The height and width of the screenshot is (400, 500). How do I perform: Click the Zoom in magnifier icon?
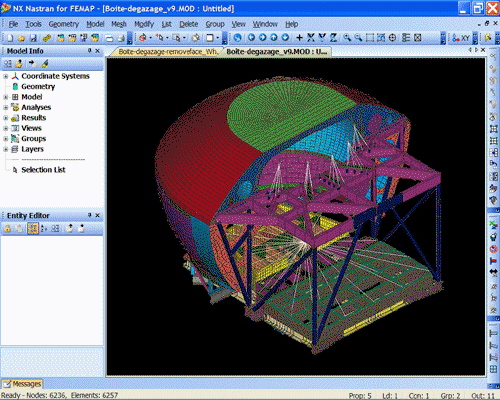point(347,38)
